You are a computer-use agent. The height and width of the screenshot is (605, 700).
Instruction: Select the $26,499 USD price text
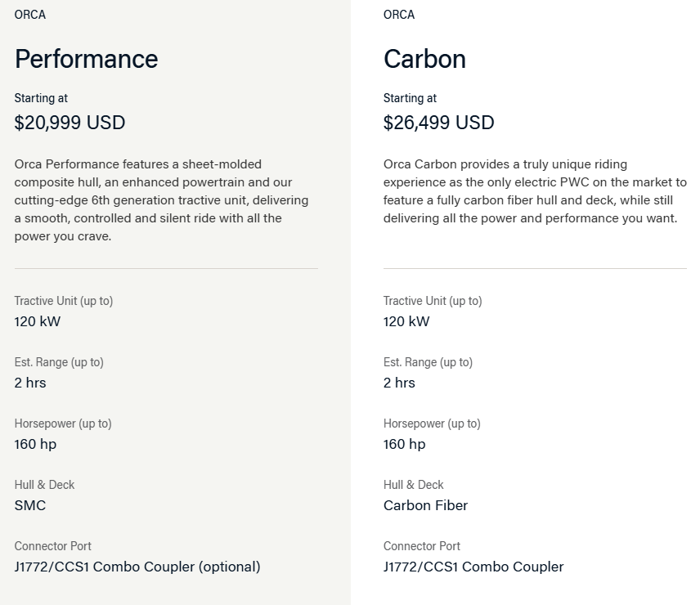click(439, 123)
